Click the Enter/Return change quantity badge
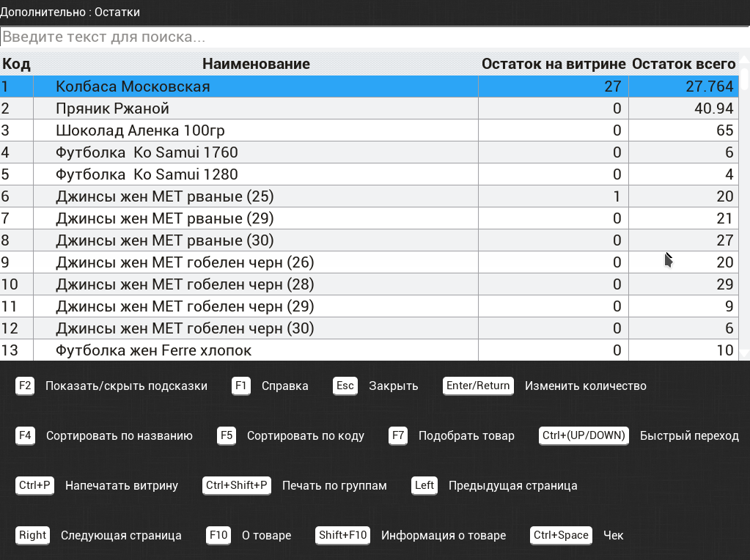 pos(478,386)
